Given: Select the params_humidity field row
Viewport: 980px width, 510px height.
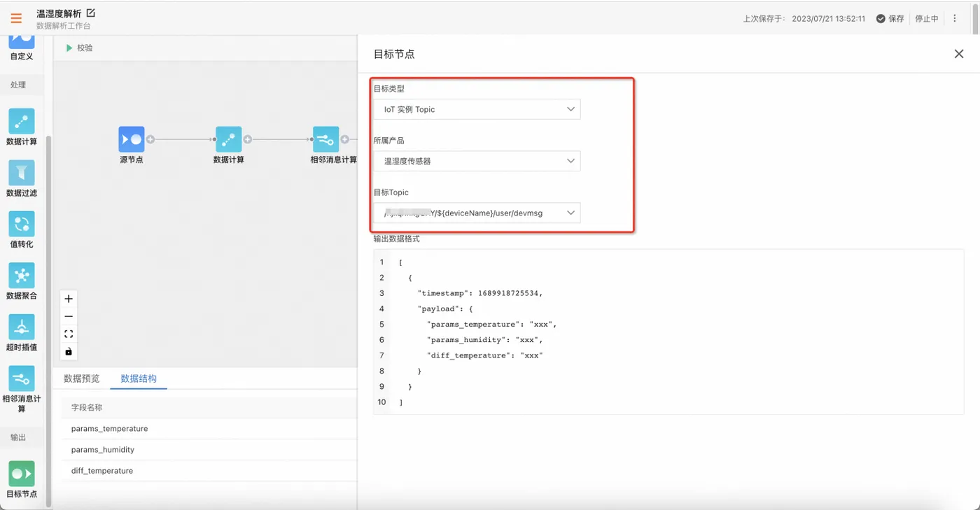Looking at the screenshot, I should tap(209, 450).
